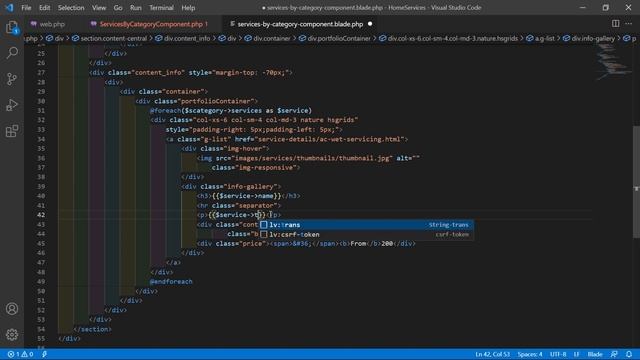This screenshot has height=360, width=640.
Task: Open the File menu
Action: coord(26,8)
